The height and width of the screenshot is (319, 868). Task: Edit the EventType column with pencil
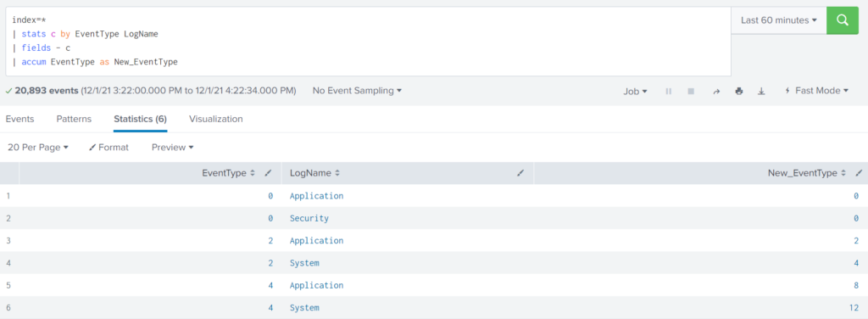click(x=269, y=173)
